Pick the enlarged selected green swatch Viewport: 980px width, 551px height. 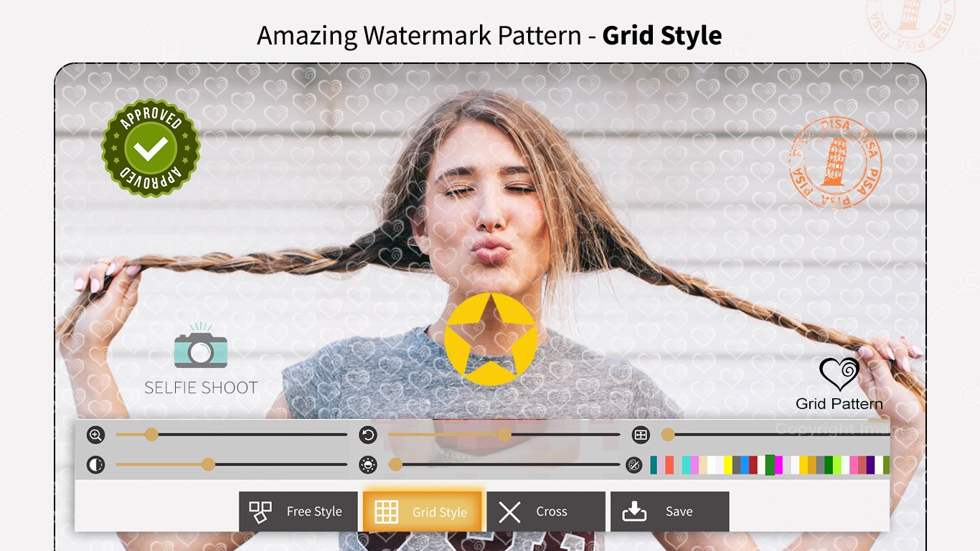[770, 465]
